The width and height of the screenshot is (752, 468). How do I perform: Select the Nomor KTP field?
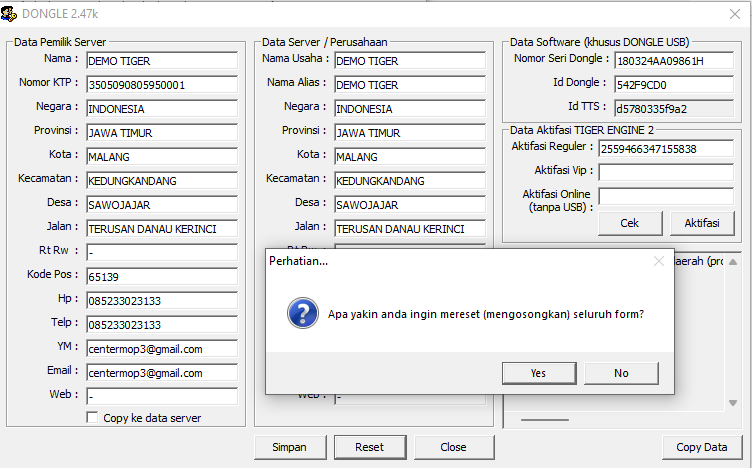pos(161,85)
